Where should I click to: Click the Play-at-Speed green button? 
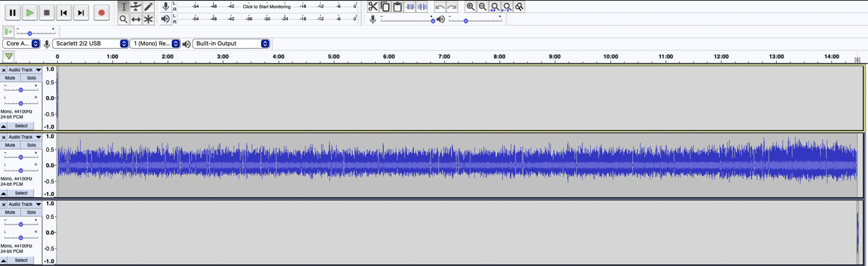pos(8,32)
